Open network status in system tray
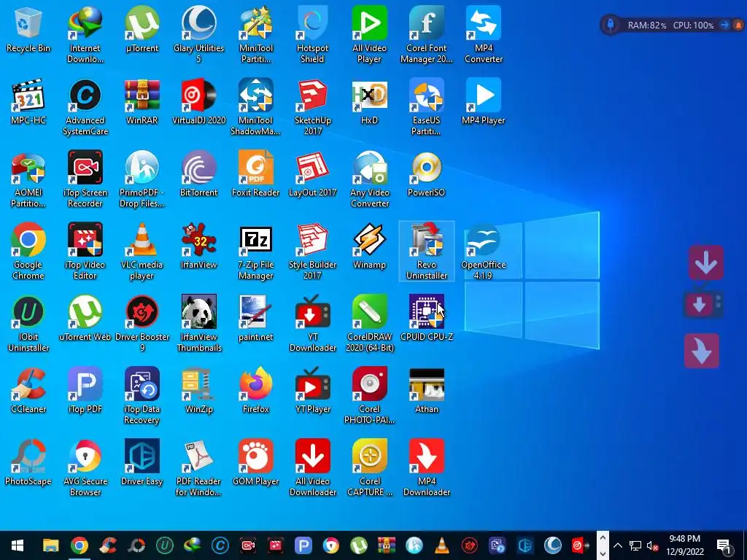The image size is (747, 560). 635,545
